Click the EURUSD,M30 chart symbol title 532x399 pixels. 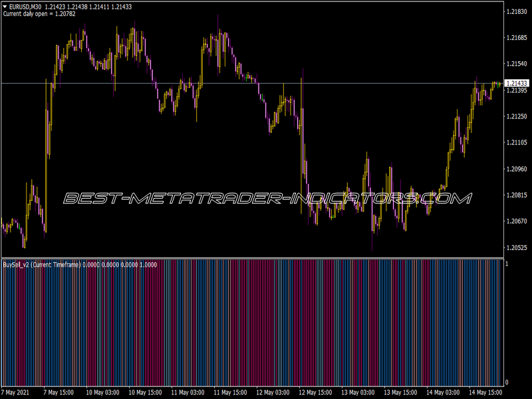(25, 7)
